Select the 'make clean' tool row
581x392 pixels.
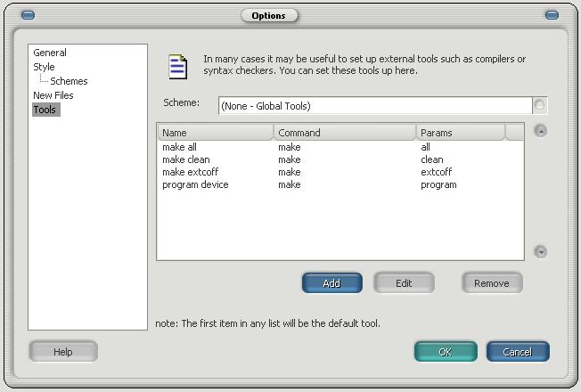pos(186,159)
